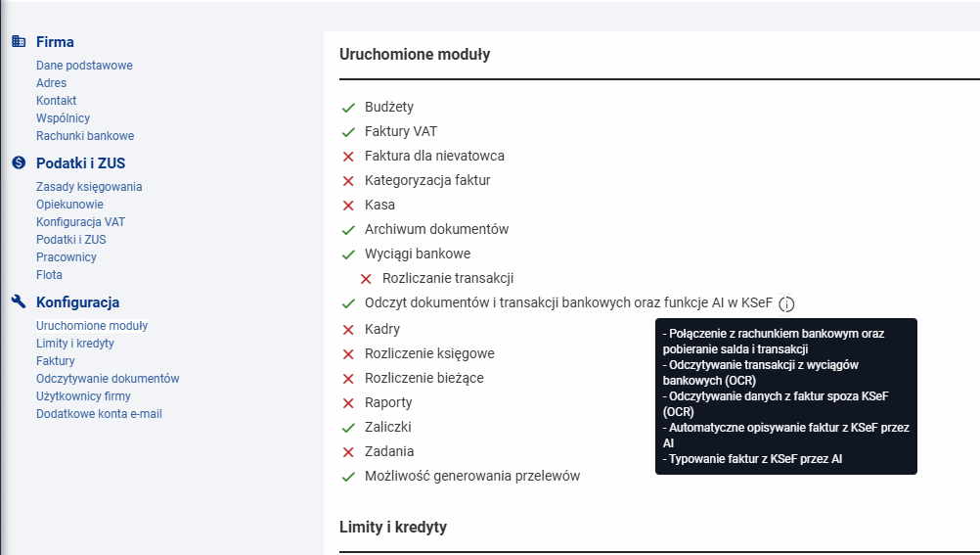
Task: Click the red X next to Kadry
Action: click(x=348, y=330)
